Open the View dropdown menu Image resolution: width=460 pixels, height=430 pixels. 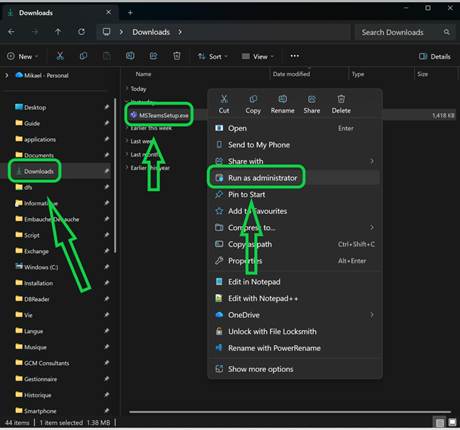[x=258, y=56]
